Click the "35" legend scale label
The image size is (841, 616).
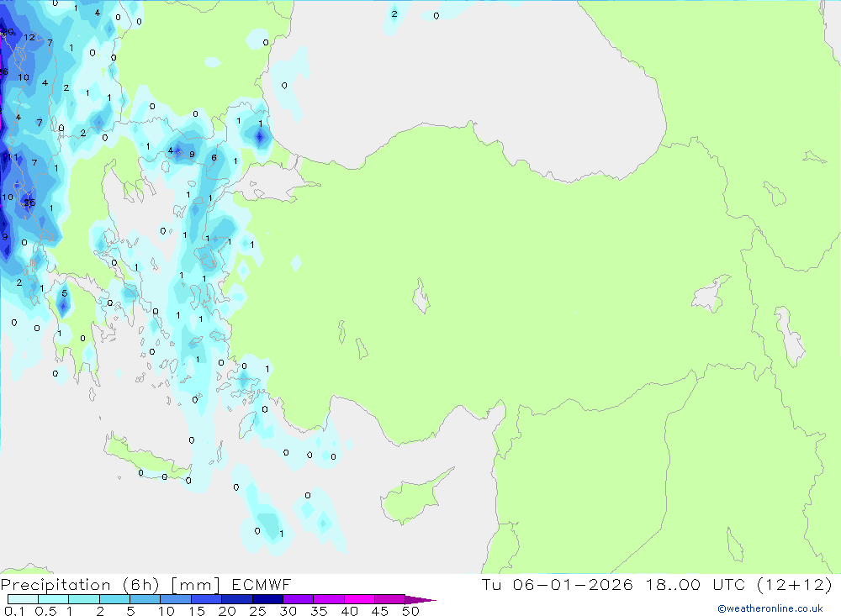click(319, 611)
